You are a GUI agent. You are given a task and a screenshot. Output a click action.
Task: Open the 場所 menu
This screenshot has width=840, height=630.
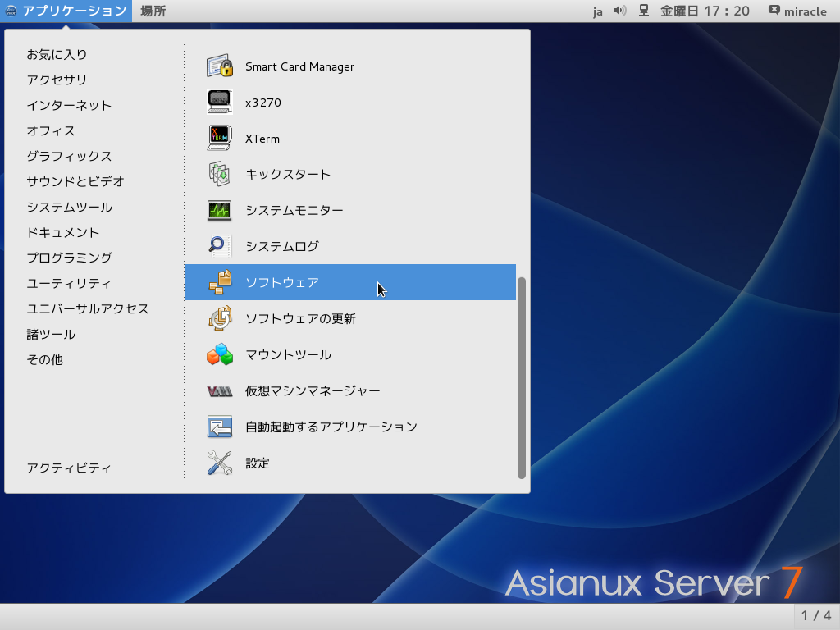153,11
